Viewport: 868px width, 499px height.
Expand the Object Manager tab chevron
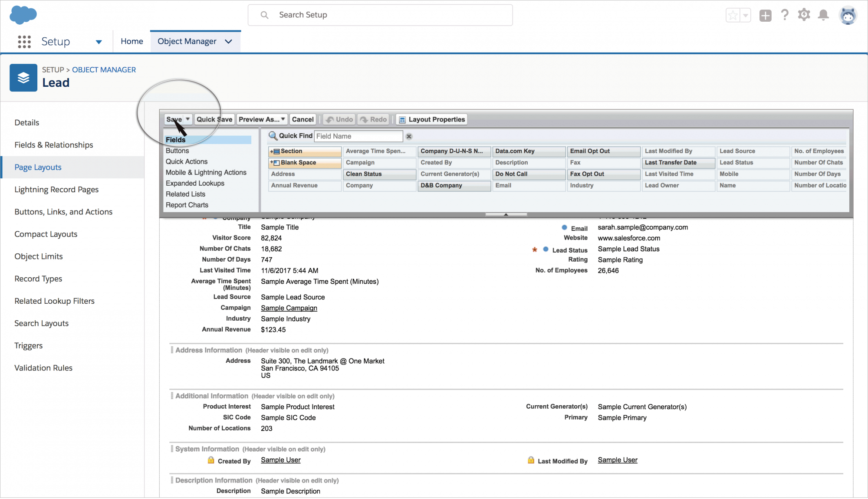(229, 41)
